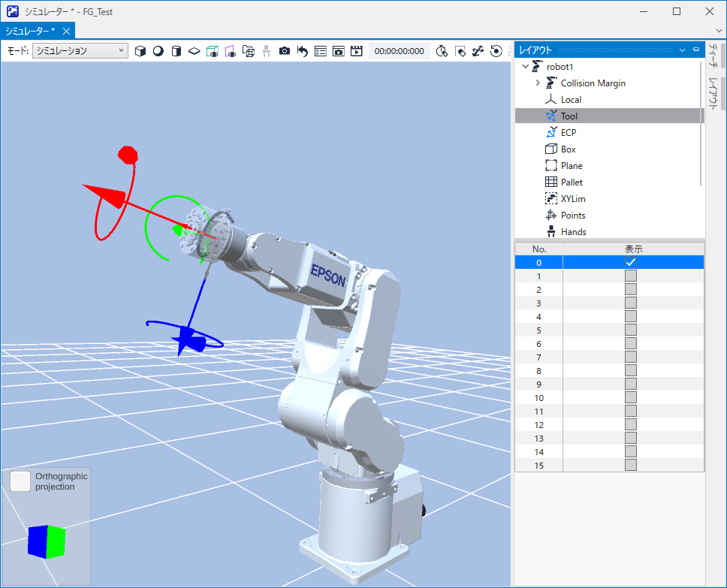Image resolution: width=727 pixels, height=588 pixels.
Task: Click the 00:00:00:000 simulation time field
Action: pos(400,51)
